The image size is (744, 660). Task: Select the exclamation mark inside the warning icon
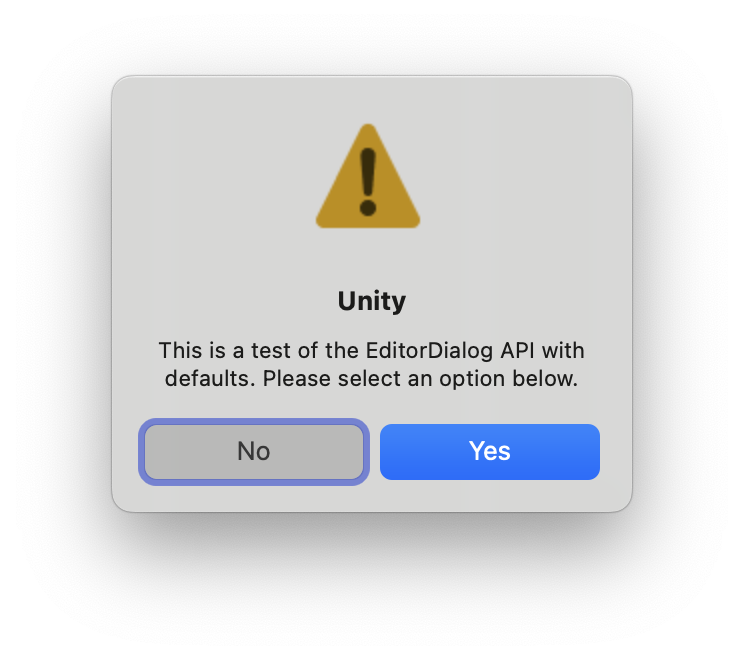pyautogui.click(x=368, y=182)
